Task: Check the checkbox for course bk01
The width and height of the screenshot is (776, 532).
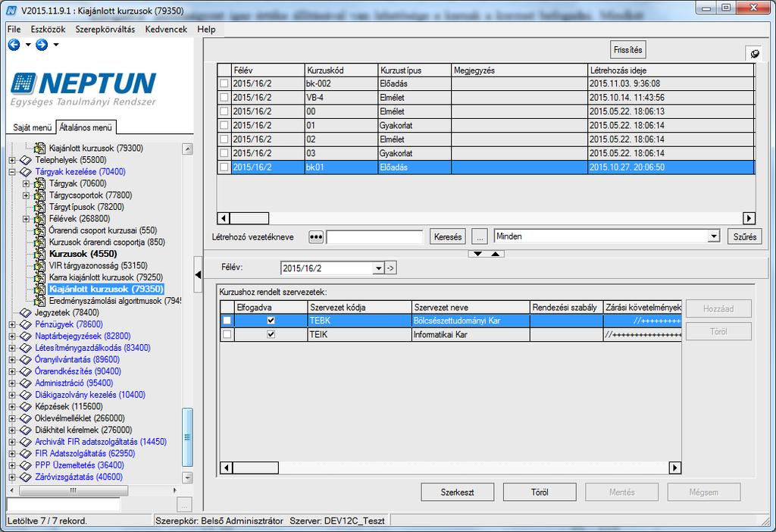Action: 224,167
